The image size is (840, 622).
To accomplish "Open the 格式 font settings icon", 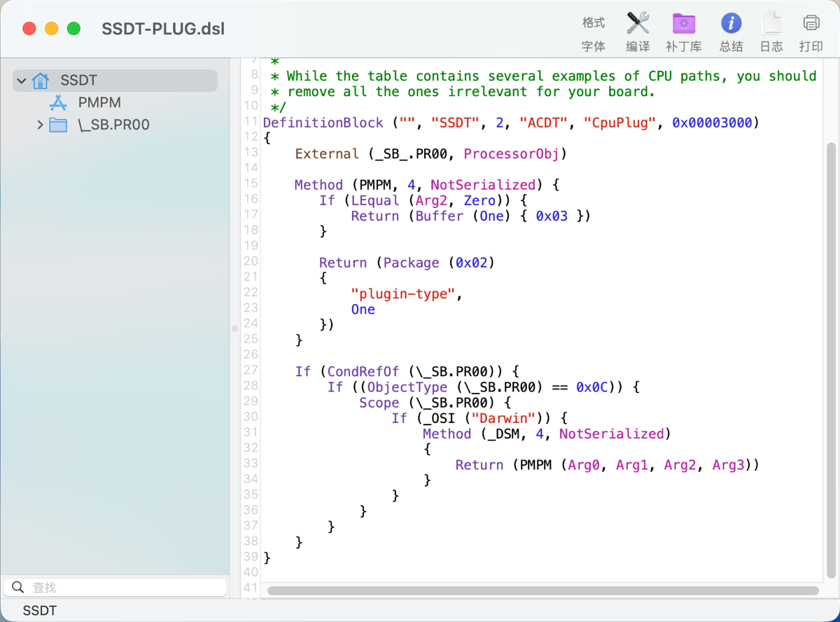I will [593, 32].
